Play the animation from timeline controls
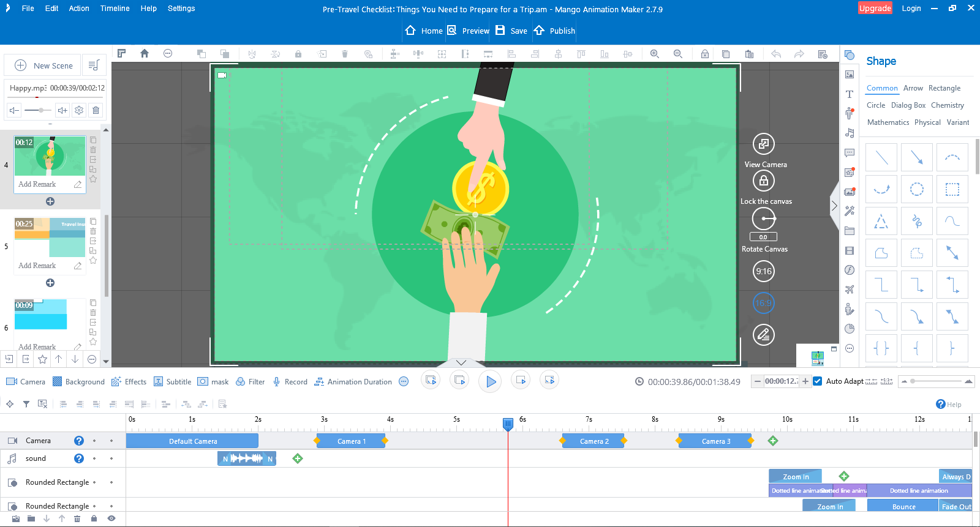 (491, 381)
